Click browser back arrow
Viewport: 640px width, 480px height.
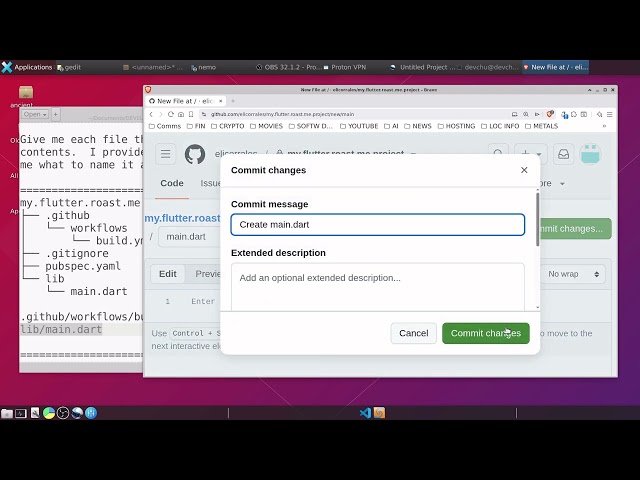[151, 114]
